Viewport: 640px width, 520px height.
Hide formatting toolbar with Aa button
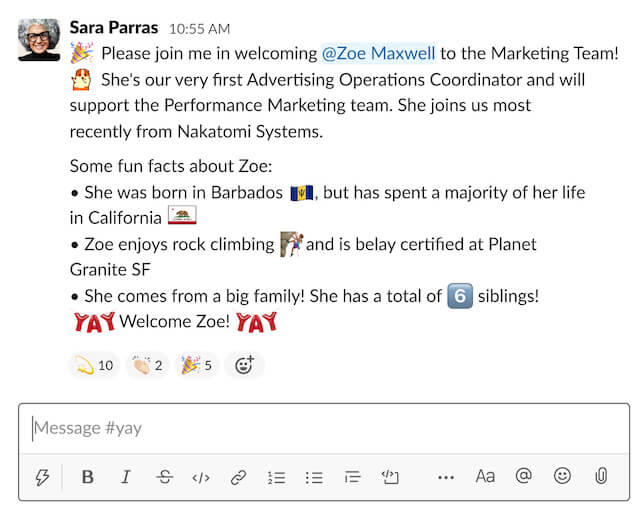coord(485,476)
